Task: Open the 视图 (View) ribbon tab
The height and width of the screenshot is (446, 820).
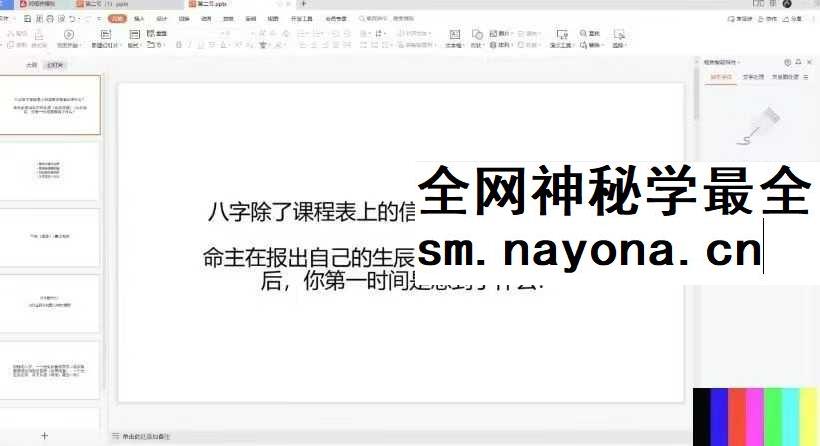Action: pyautogui.click(x=273, y=19)
